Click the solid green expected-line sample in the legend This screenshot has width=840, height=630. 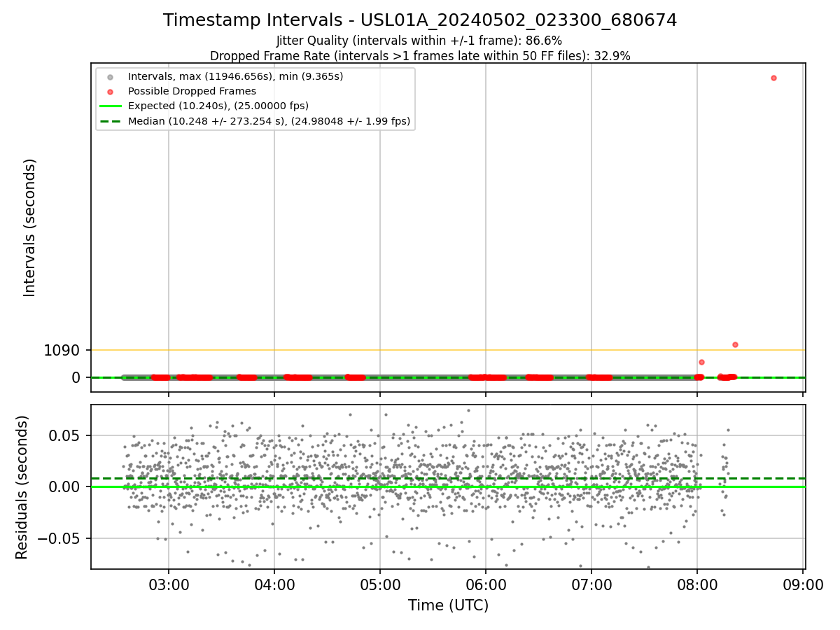[110, 106]
